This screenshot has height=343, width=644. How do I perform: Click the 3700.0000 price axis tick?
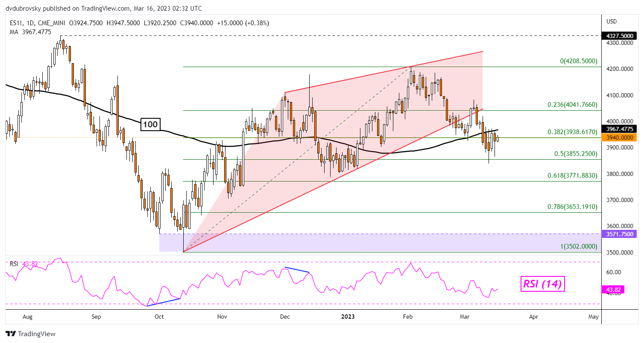[619, 200]
